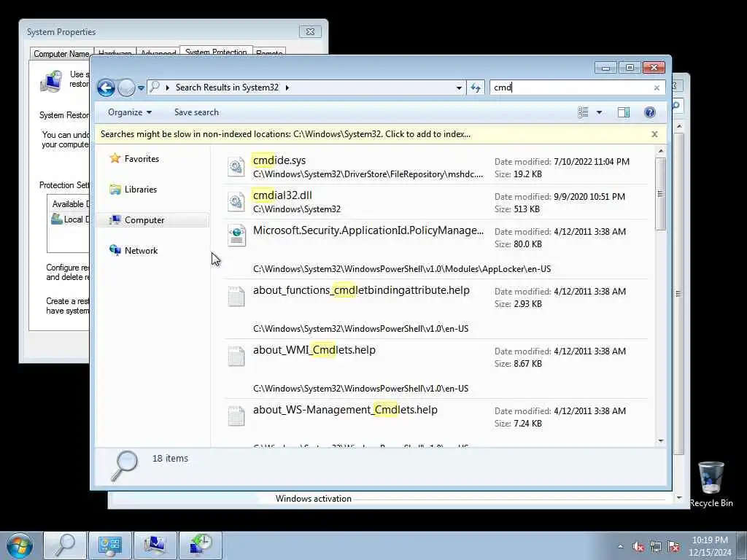Image resolution: width=747 pixels, height=560 pixels.
Task: Click the Forward navigation arrow in Explorer
Action: click(x=126, y=87)
